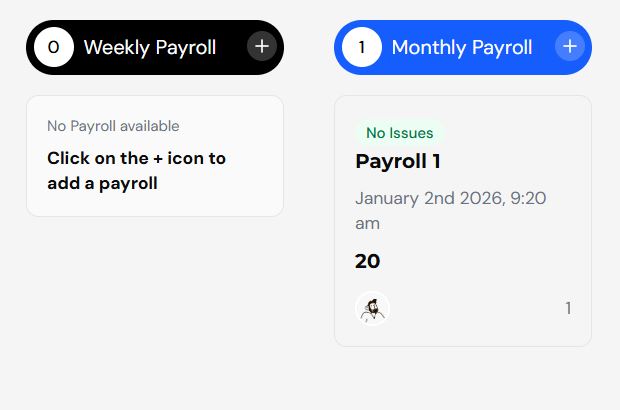Screen dimensions: 620x410
Task: Select the green No Issues status badge
Action: [399, 133]
